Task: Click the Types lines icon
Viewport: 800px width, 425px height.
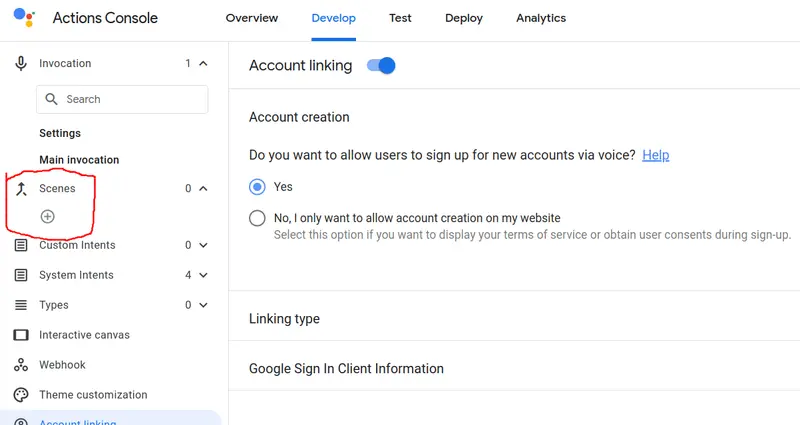Action: tap(21, 305)
